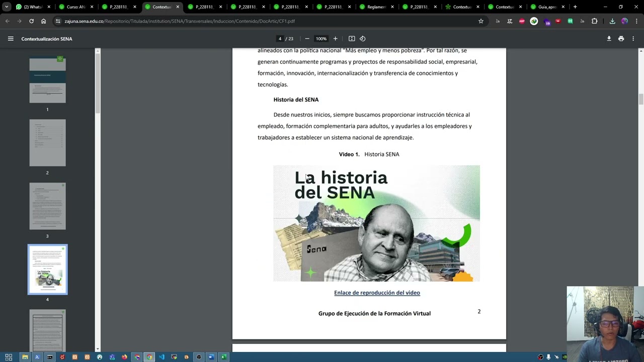Toggle the PDF sidebar menu icon
This screenshot has width=644, height=362.
11,39
